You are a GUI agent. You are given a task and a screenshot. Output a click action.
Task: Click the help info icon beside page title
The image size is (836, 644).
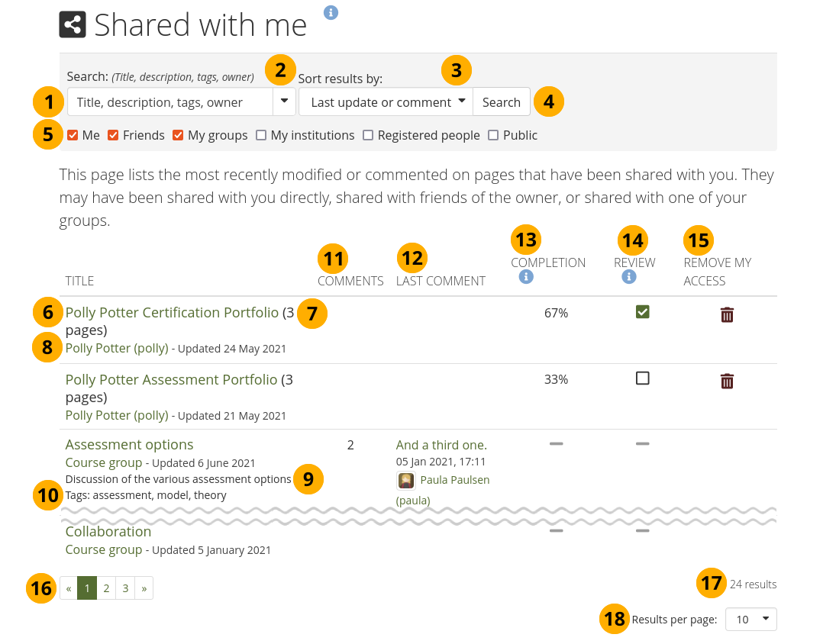tap(331, 12)
